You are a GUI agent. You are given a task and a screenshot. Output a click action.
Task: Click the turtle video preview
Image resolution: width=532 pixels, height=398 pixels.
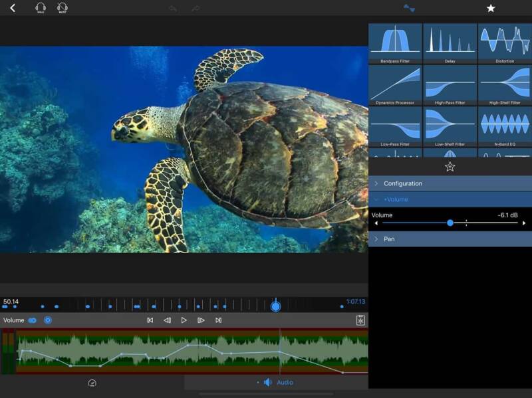tap(184, 149)
